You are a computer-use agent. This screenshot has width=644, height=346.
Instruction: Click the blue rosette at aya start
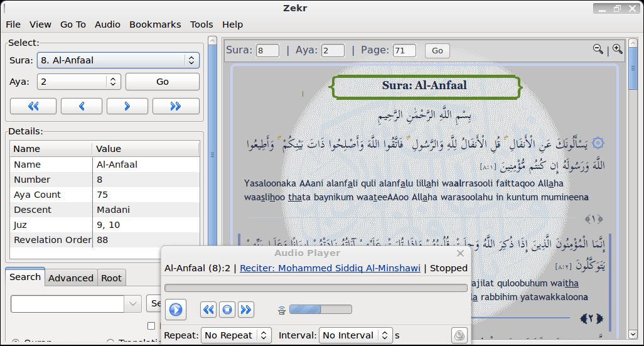[x=598, y=143]
